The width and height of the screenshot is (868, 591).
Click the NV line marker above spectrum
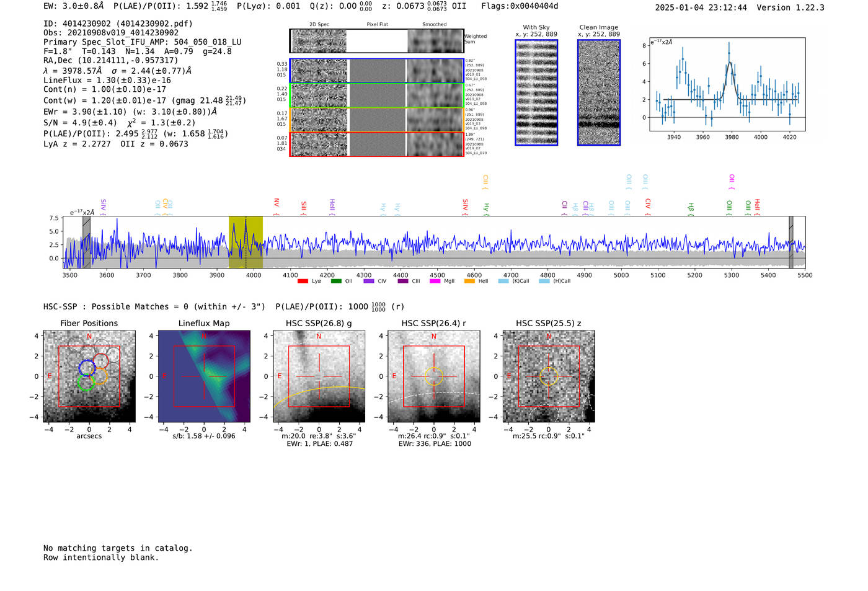277,207
